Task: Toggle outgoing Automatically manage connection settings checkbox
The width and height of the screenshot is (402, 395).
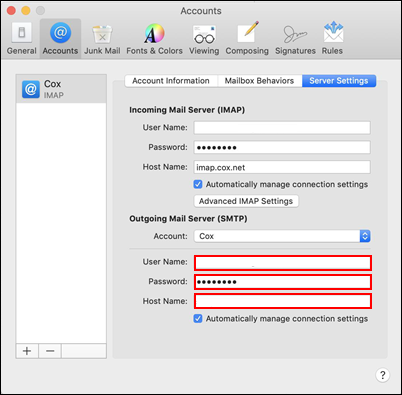Action: 198,319
